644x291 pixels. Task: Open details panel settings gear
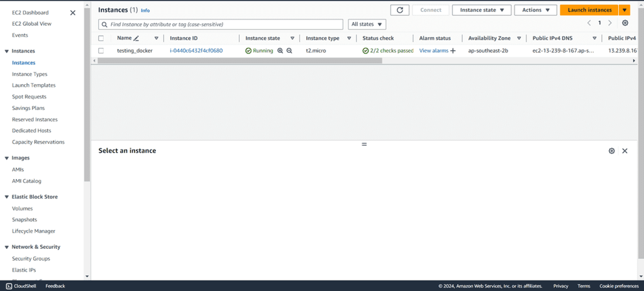[x=611, y=151]
